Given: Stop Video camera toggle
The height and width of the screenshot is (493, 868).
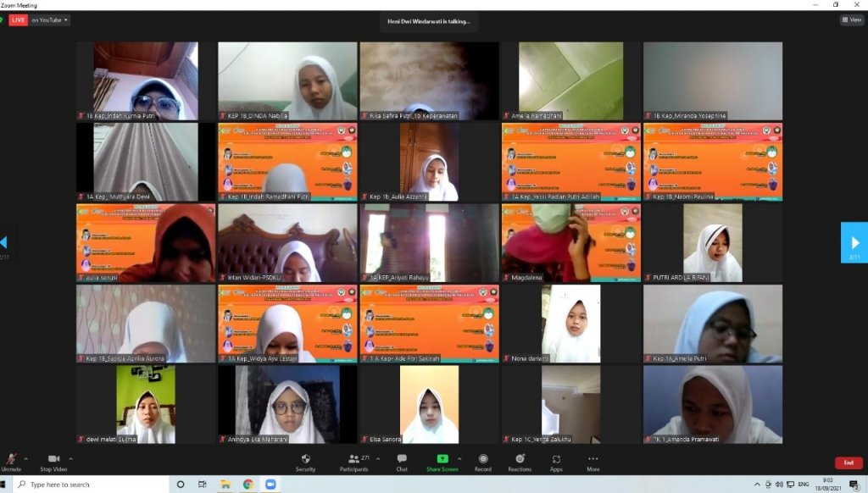Looking at the screenshot, I should click(x=53, y=461).
